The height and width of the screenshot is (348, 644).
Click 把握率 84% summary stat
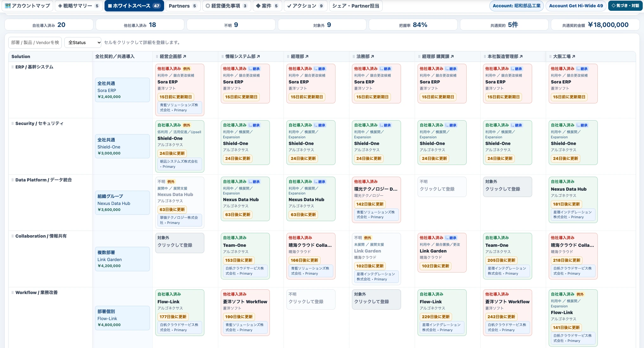413,25
